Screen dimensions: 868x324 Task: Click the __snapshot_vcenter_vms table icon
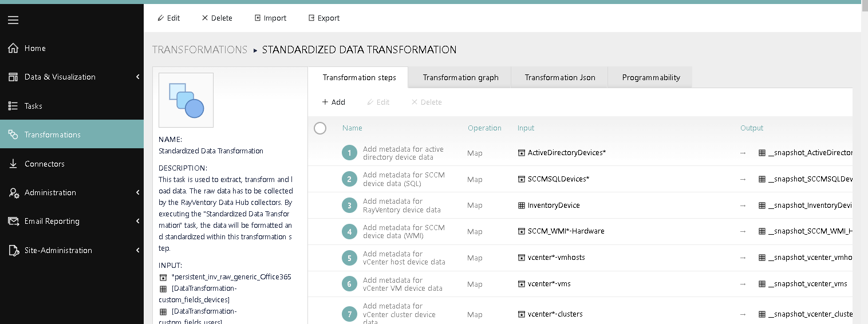pyautogui.click(x=762, y=284)
